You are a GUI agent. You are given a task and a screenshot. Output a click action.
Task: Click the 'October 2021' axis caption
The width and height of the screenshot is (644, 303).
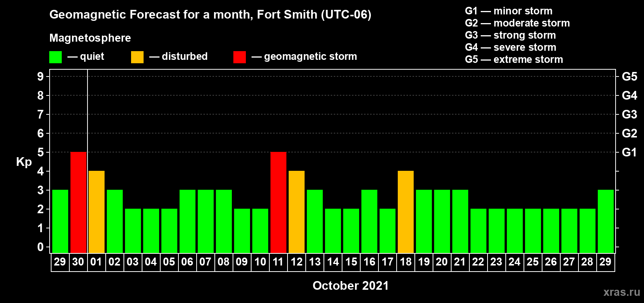pos(351,286)
